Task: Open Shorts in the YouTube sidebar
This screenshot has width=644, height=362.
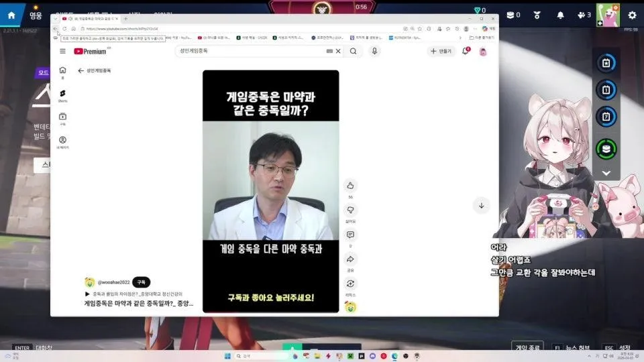Action: coord(62,96)
